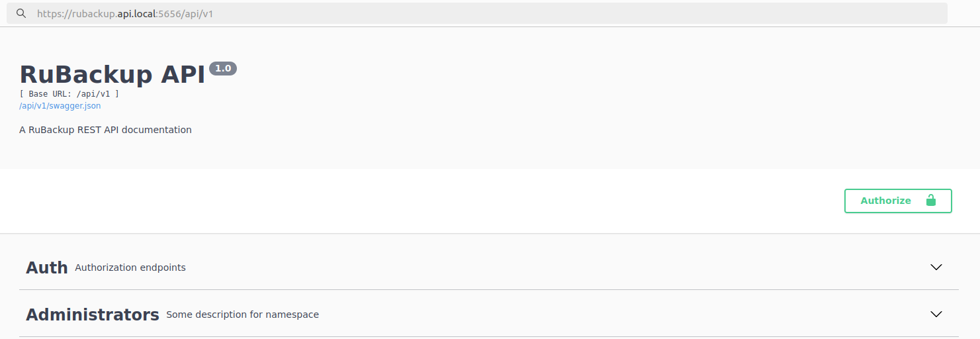Expand the Administrators section chevron arrow
This screenshot has width=980, height=339.
coord(936,315)
